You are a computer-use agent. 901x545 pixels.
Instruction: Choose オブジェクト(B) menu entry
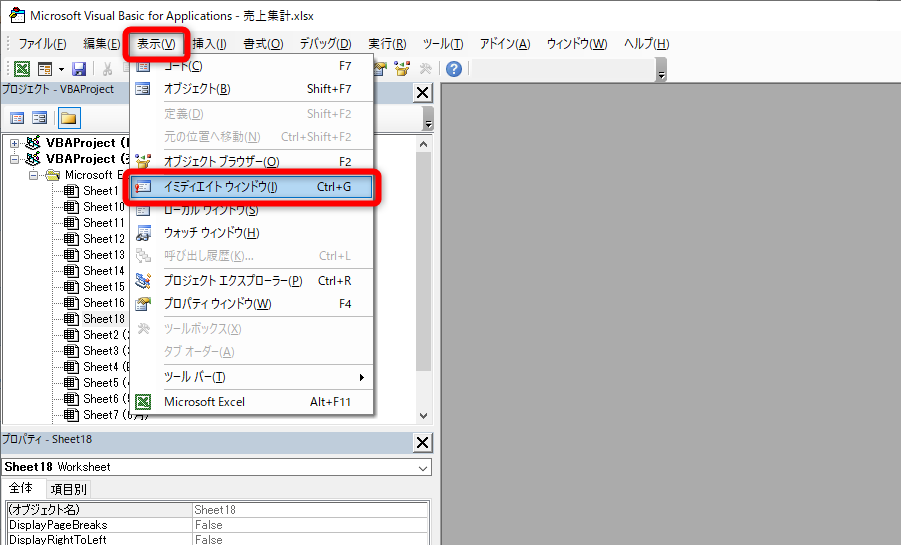[252, 89]
